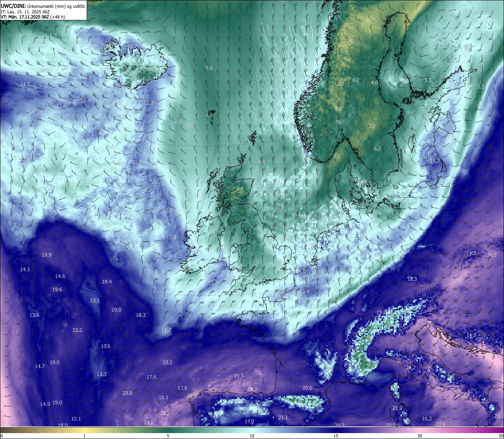Click the 'IT: Lau. 15. 11. 2025 06Z' line
The height and width of the screenshot is (439, 504).
pyautogui.click(x=20, y=12)
